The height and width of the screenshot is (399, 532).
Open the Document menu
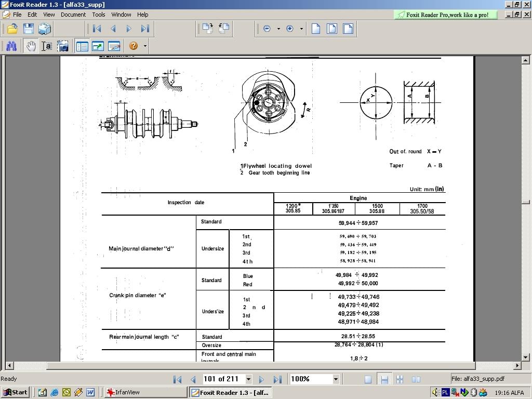point(73,15)
